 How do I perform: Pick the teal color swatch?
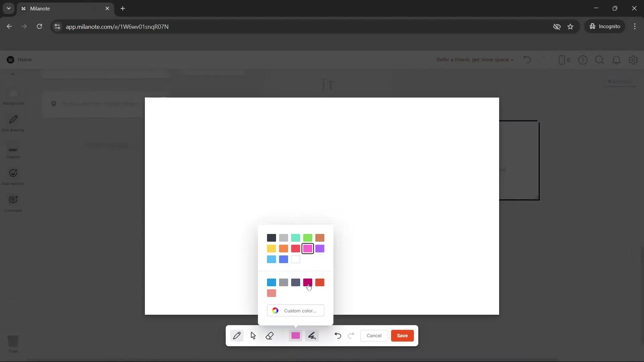pyautogui.click(x=296, y=238)
